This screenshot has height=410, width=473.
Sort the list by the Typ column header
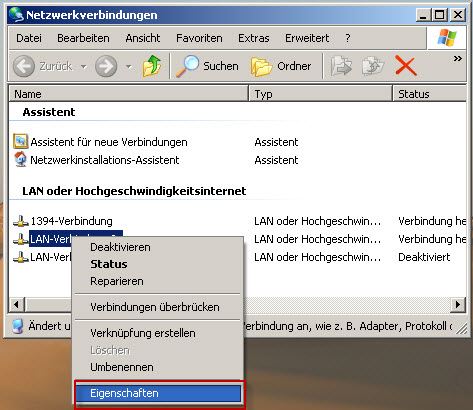tap(320, 94)
